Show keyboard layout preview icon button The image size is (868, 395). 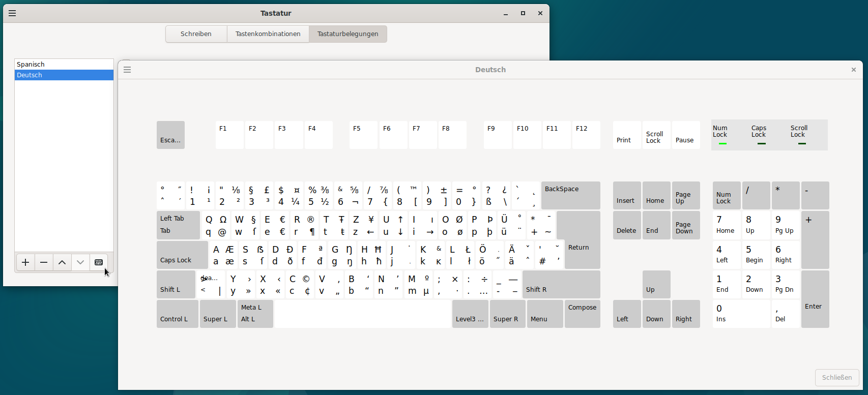pos(99,262)
